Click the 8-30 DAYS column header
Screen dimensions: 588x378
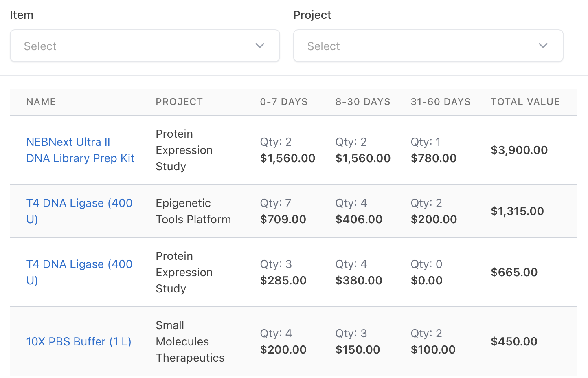[x=363, y=102]
